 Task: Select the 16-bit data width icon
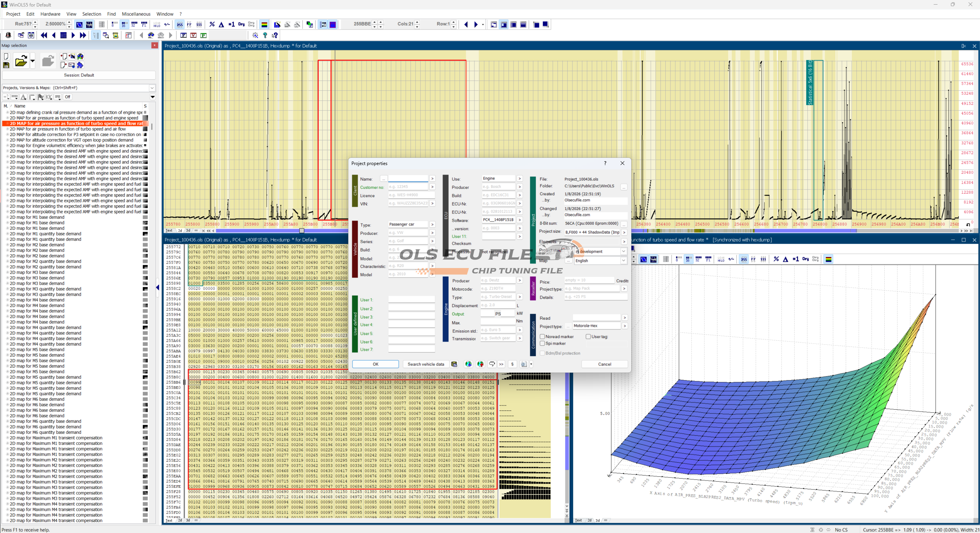(124, 25)
